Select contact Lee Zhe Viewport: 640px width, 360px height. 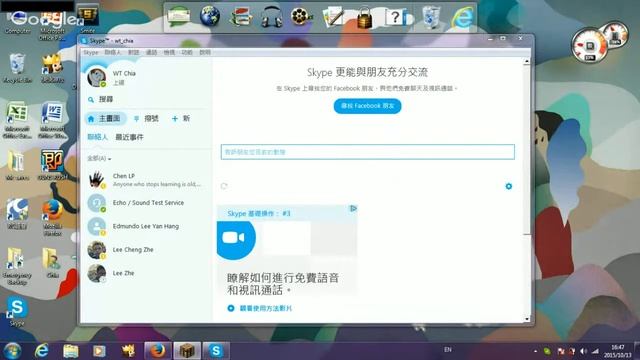pyautogui.click(x=146, y=273)
